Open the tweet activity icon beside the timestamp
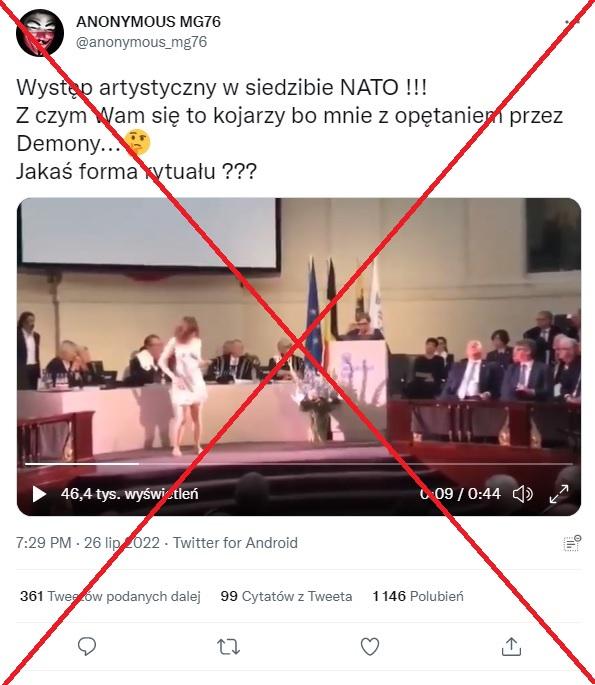This screenshot has width=595, height=685. coord(572,543)
